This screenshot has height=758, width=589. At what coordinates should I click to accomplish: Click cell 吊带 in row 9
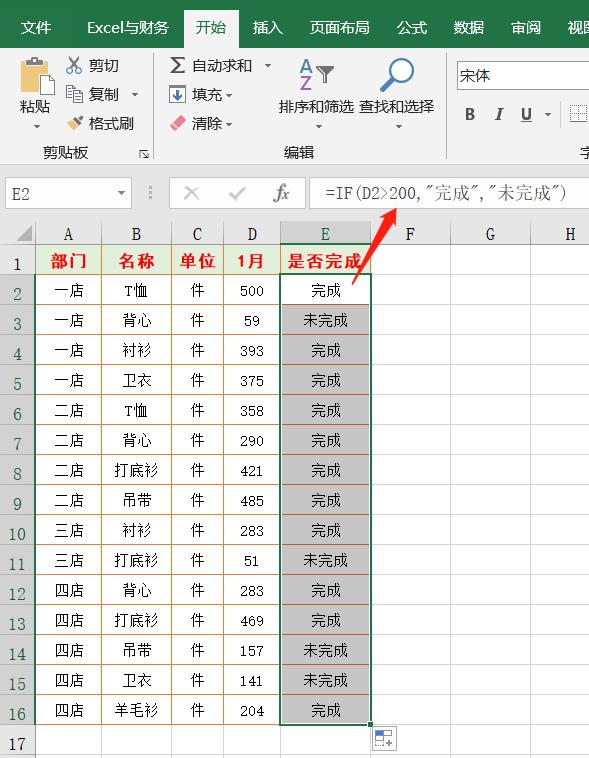pos(136,500)
